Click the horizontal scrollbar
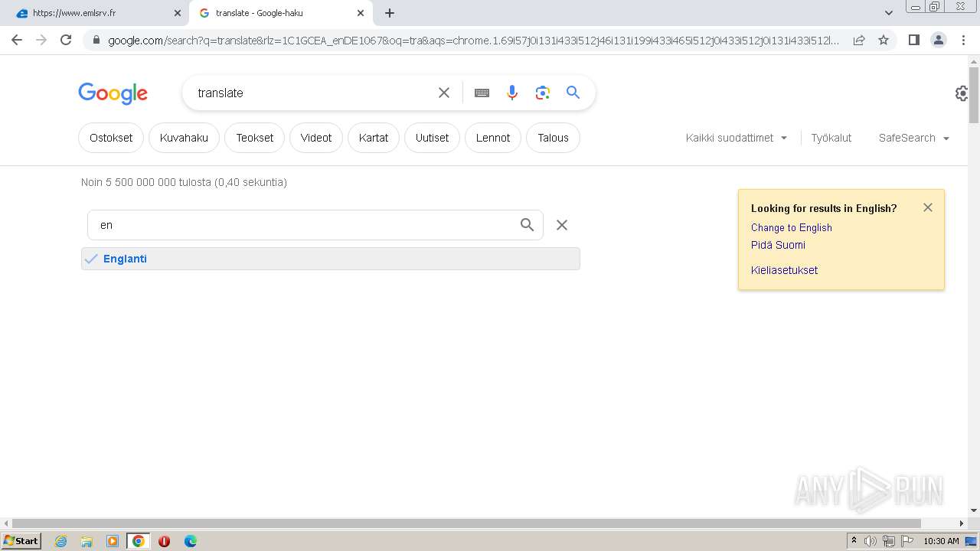The height and width of the screenshot is (551, 980). coord(467,523)
